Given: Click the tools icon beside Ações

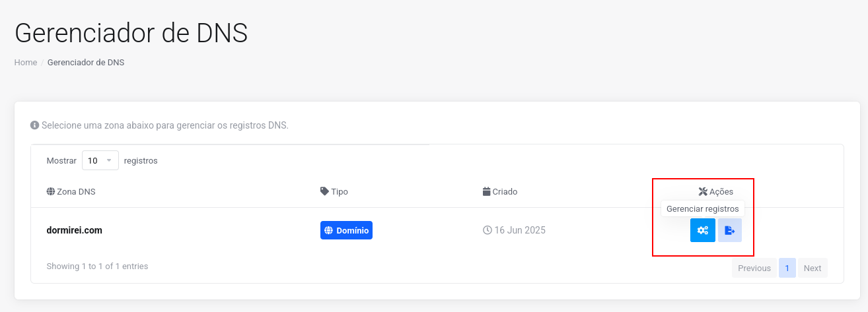Looking at the screenshot, I should pos(703,191).
